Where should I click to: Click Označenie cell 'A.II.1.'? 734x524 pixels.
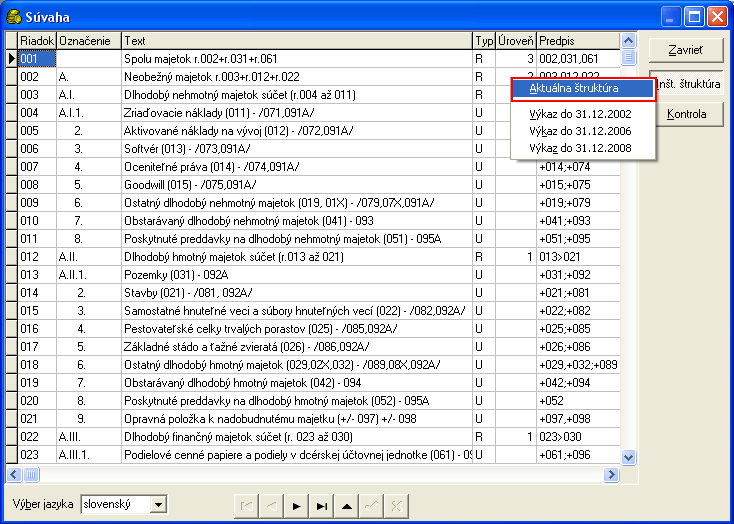[x=88, y=275]
